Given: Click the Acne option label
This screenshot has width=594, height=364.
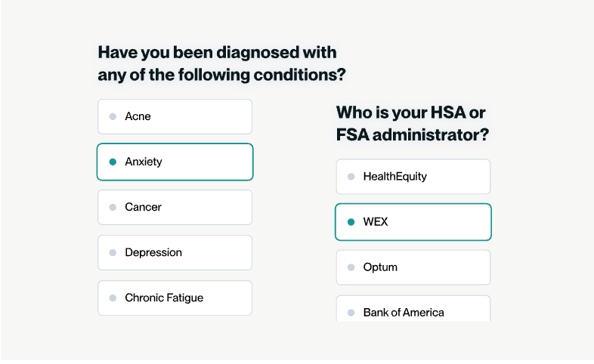Looking at the screenshot, I should 138,116.
